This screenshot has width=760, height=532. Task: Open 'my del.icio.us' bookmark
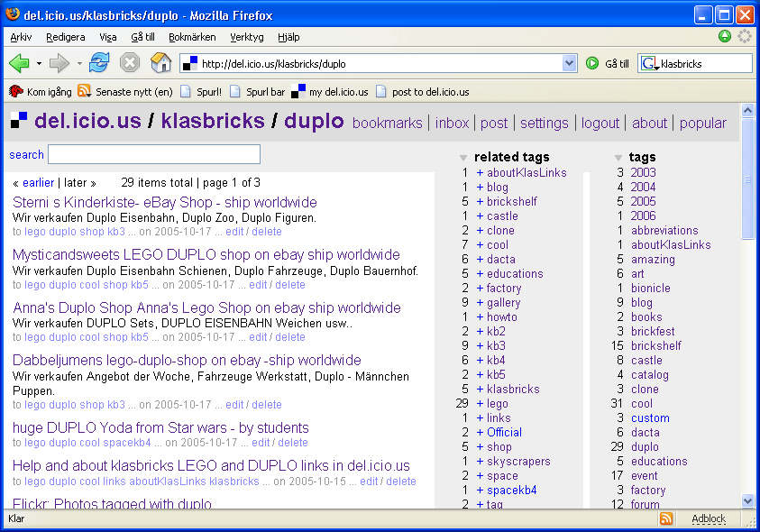coord(330,92)
